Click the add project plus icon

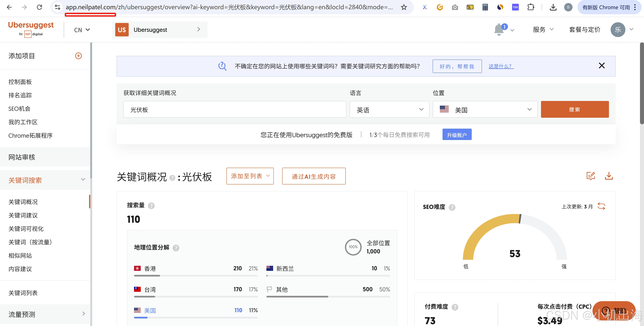[x=78, y=56]
